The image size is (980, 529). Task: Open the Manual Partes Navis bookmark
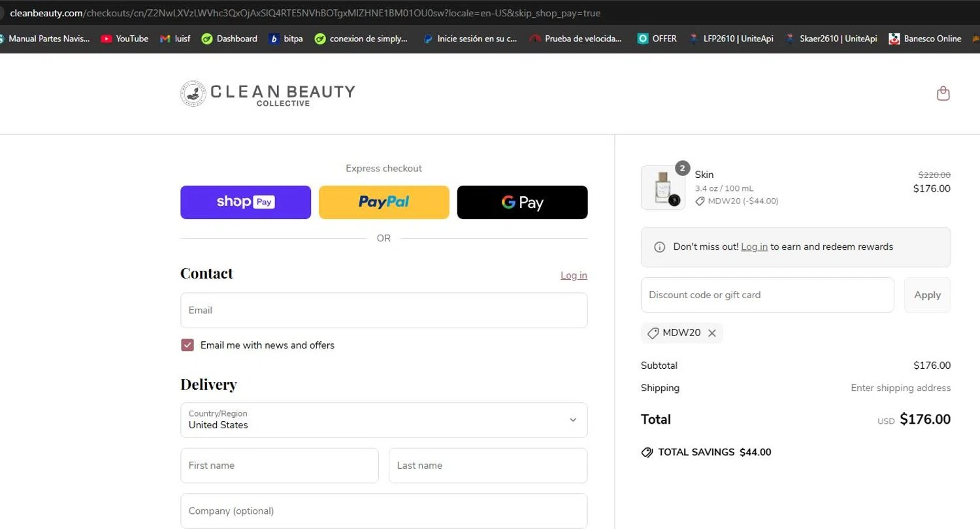44,39
